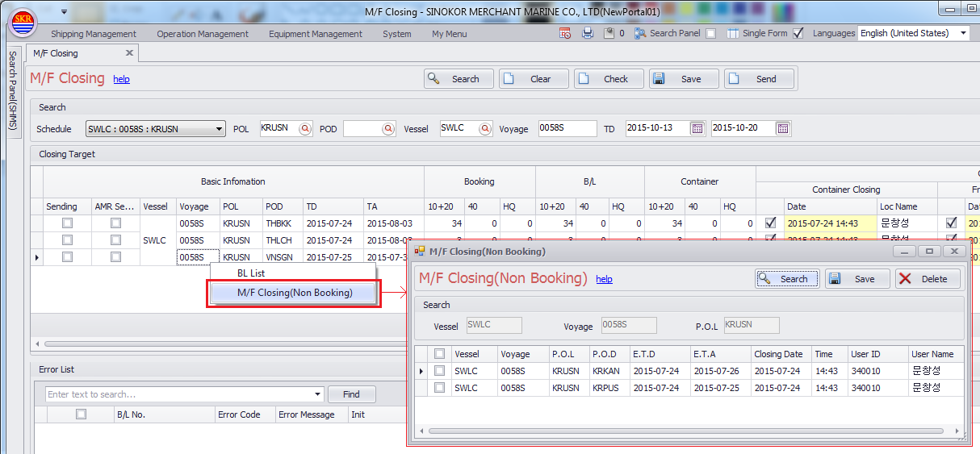This screenshot has height=454, width=980.
Task: Click the help link beside the M/F Closing title
Action: click(x=121, y=79)
